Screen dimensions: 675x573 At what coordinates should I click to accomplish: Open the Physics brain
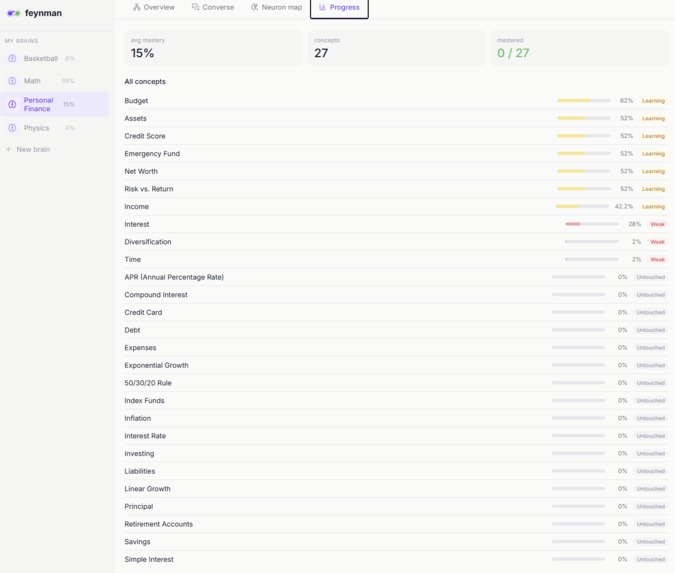[x=55, y=128]
